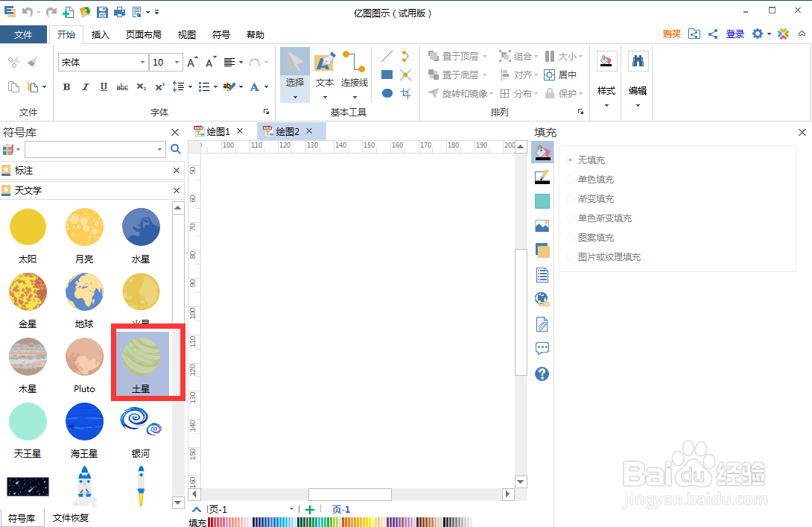
Task: Switch to the 页面布局 ribbon tab
Action: [x=144, y=34]
